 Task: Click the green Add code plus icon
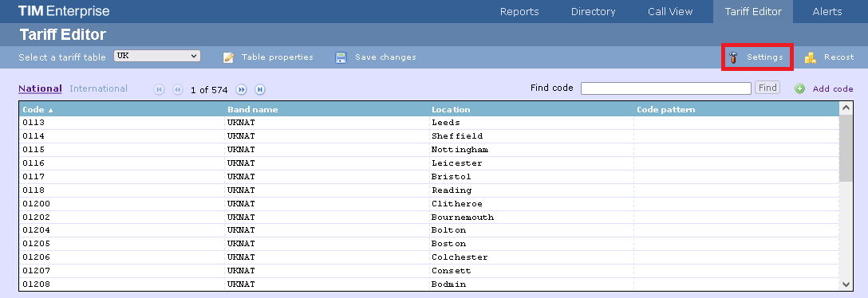799,88
